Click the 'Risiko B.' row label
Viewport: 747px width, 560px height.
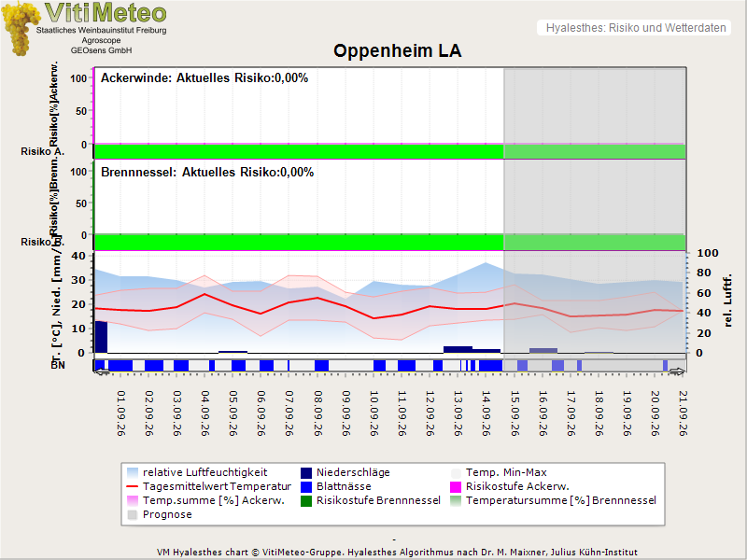pos(42,242)
